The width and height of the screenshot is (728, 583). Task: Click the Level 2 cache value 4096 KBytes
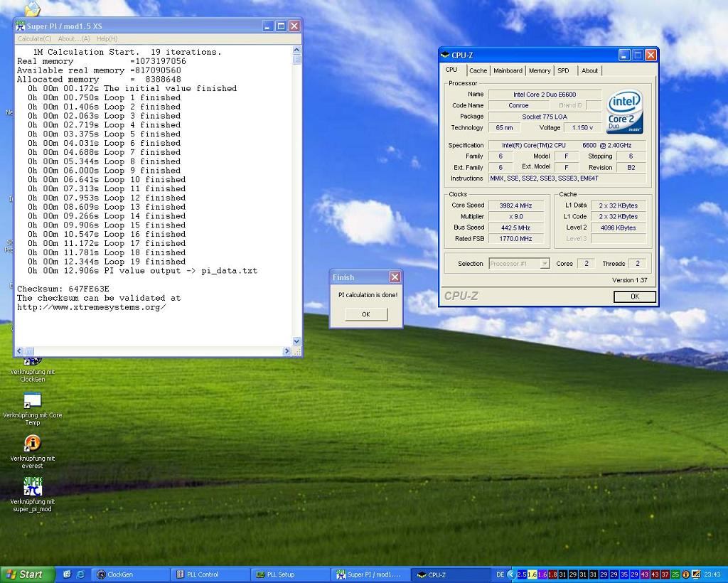(x=618, y=228)
